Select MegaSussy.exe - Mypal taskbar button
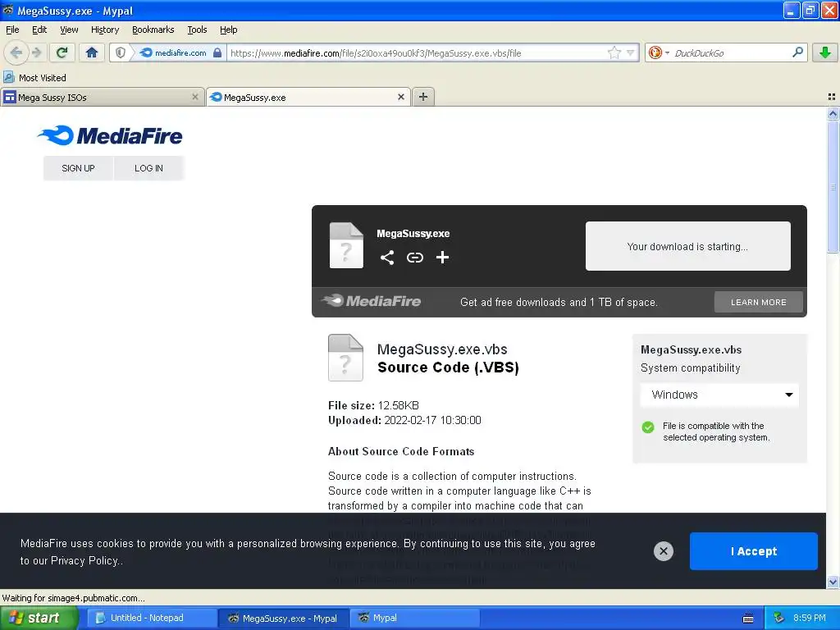 (284, 618)
